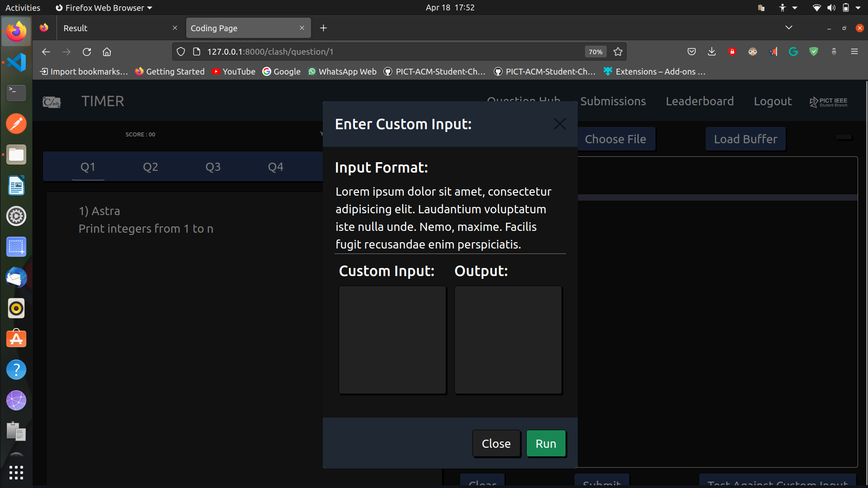Viewport: 868px width, 488px height.
Task: Click the download icon in toolbar
Action: [711, 52]
